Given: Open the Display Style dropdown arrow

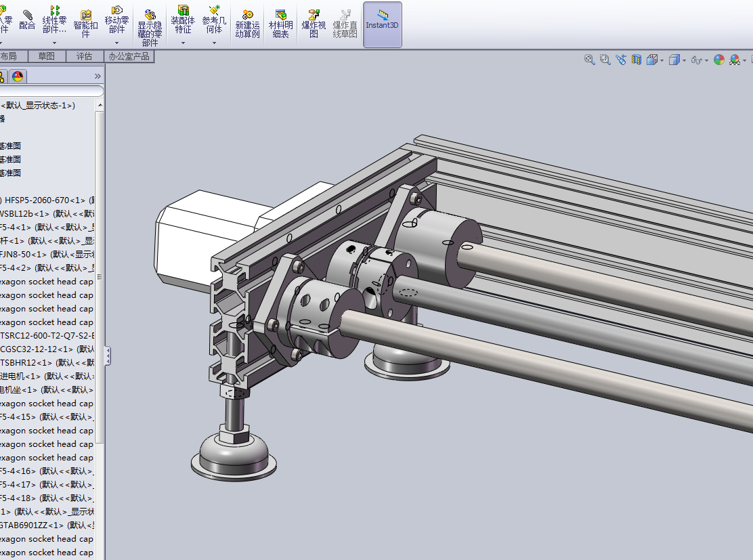Looking at the screenshot, I should pyautogui.click(x=684, y=60).
